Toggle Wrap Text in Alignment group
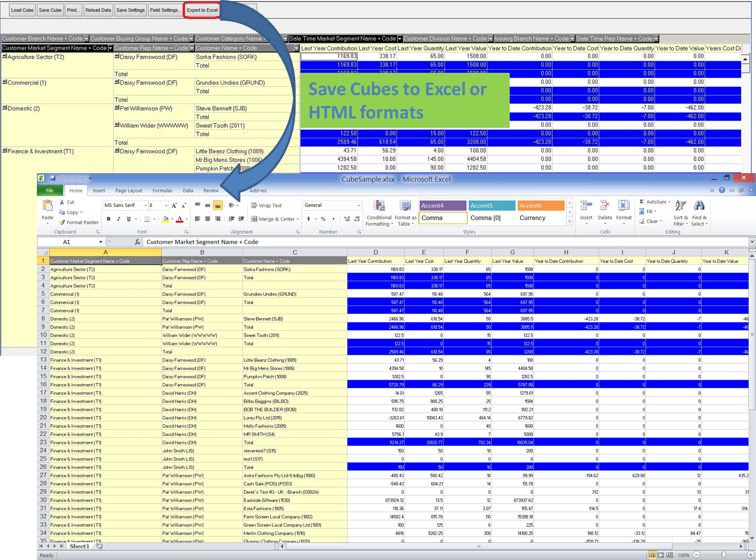Image resolution: width=756 pixels, height=560 pixels. (x=266, y=205)
